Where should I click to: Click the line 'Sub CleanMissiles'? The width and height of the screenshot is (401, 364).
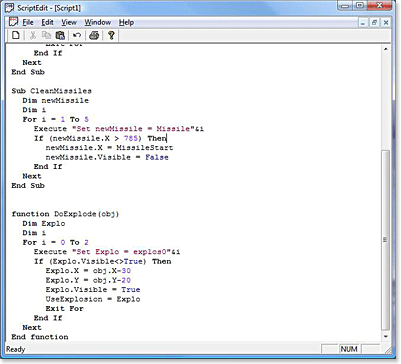pos(51,91)
